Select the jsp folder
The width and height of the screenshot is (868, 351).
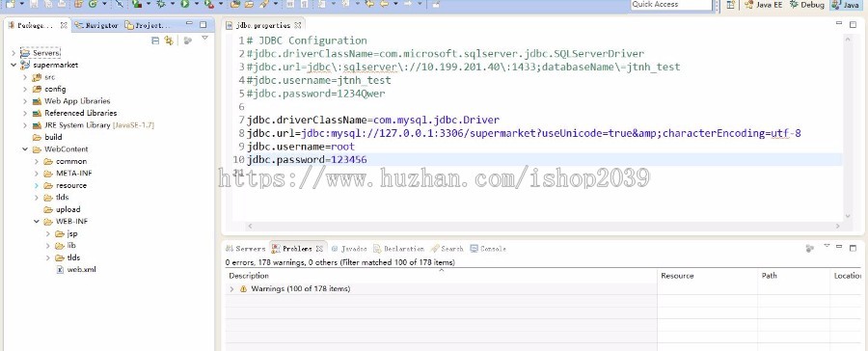pyautogui.click(x=67, y=233)
